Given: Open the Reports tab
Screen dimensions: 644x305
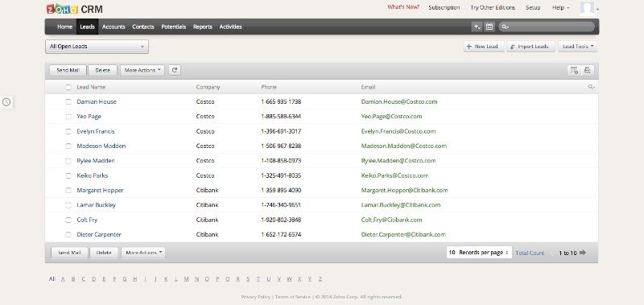Looking at the screenshot, I should coord(203,27).
